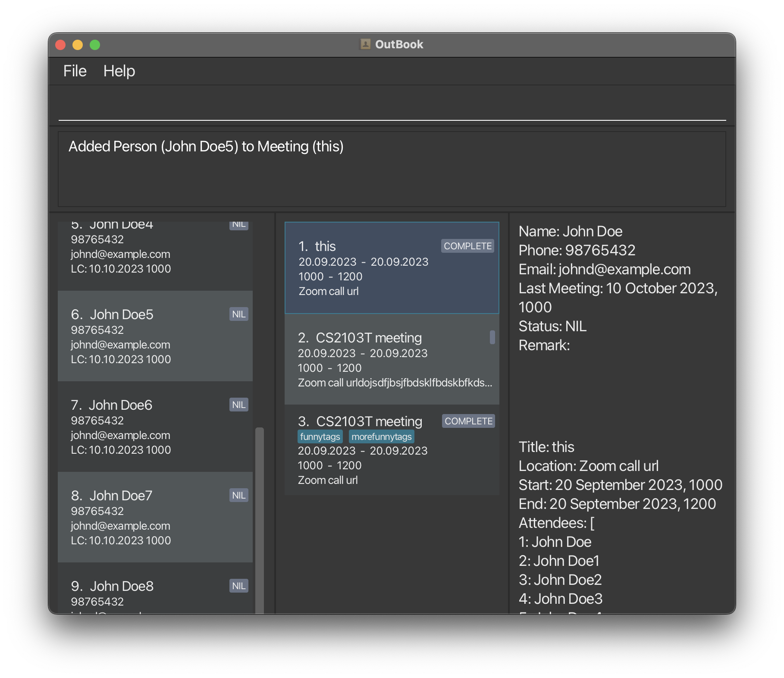The width and height of the screenshot is (784, 678).
Task: Click NIL status label on John Doe8
Action: (x=238, y=586)
